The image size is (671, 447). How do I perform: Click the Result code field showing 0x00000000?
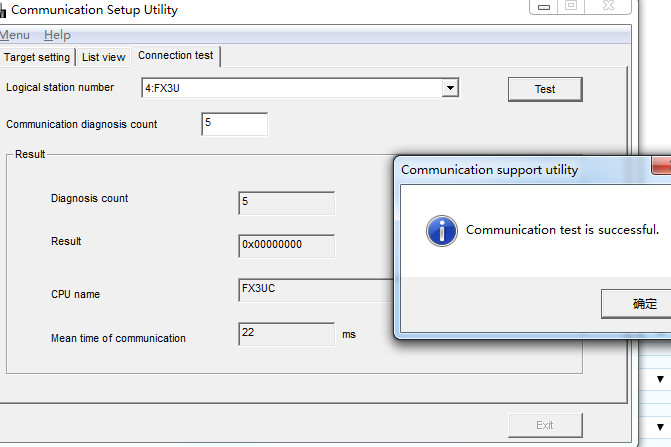(x=286, y=245)
